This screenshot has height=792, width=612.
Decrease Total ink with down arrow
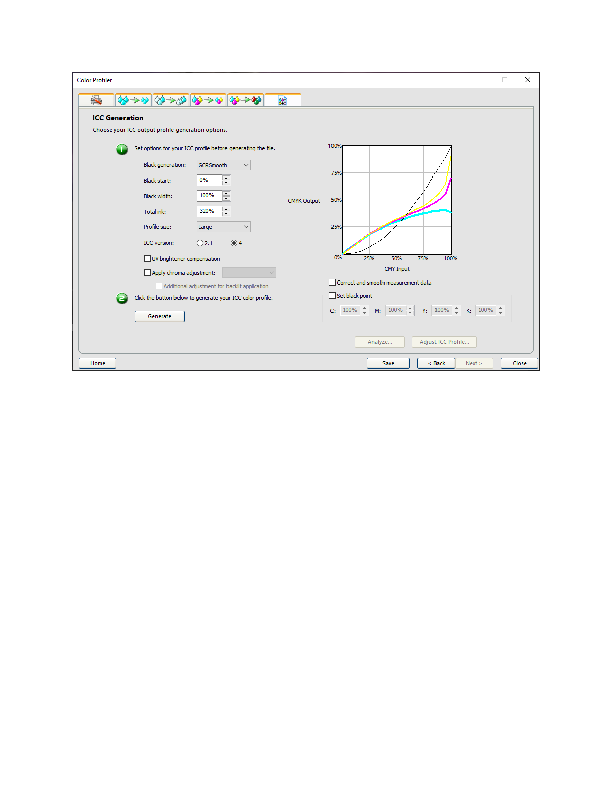pyautogui.click(x=226, y=214)
